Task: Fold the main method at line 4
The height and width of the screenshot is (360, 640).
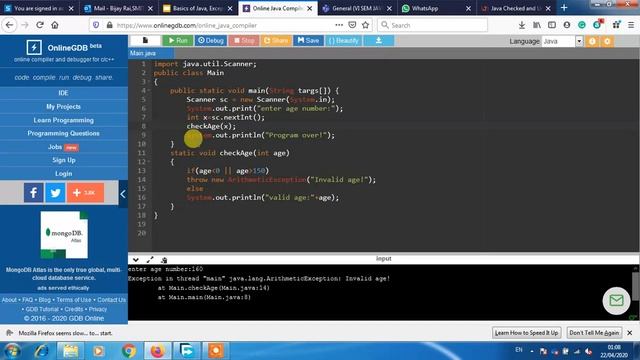Action: (149, 91)
